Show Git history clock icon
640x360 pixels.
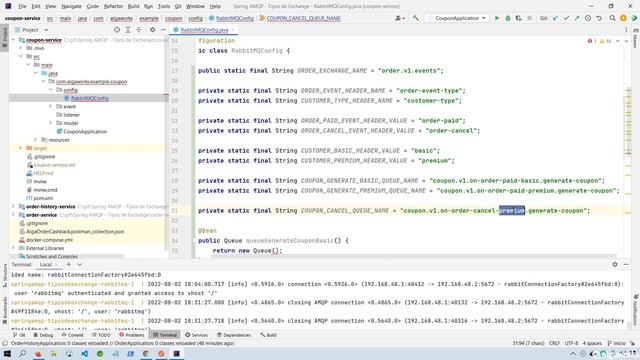(588, 18)
